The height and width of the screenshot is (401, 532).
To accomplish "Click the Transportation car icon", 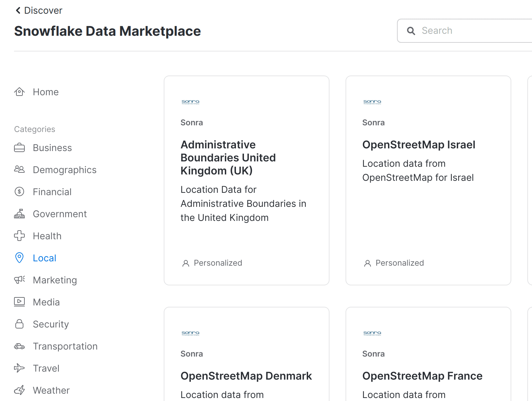I will click(19, 346).
